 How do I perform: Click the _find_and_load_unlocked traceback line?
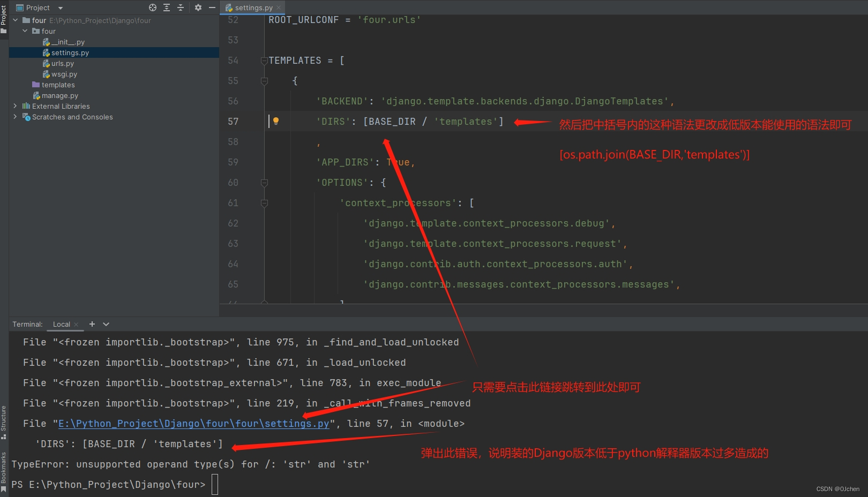tap(241, 342)
